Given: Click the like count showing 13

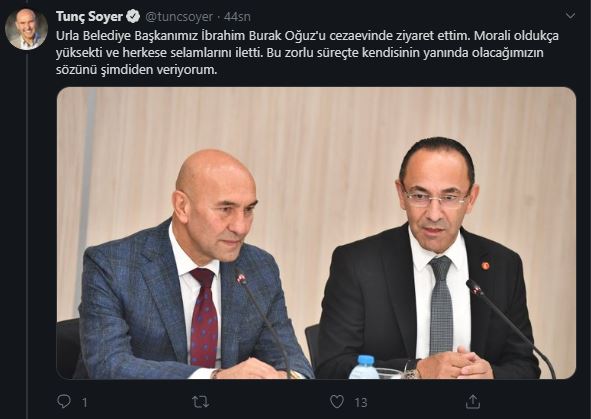Looking at the screenshot, I should [x=360, y=402].
